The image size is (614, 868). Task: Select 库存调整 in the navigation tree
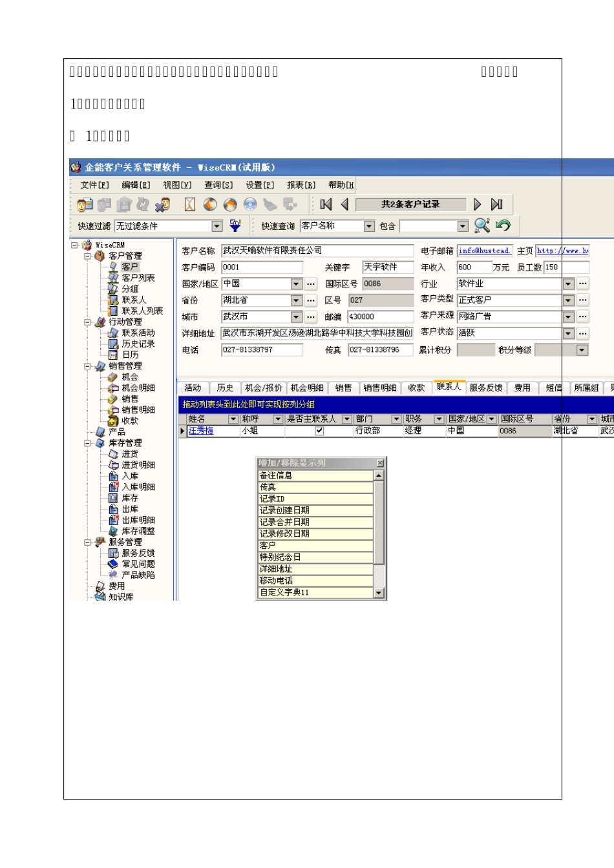138,531
